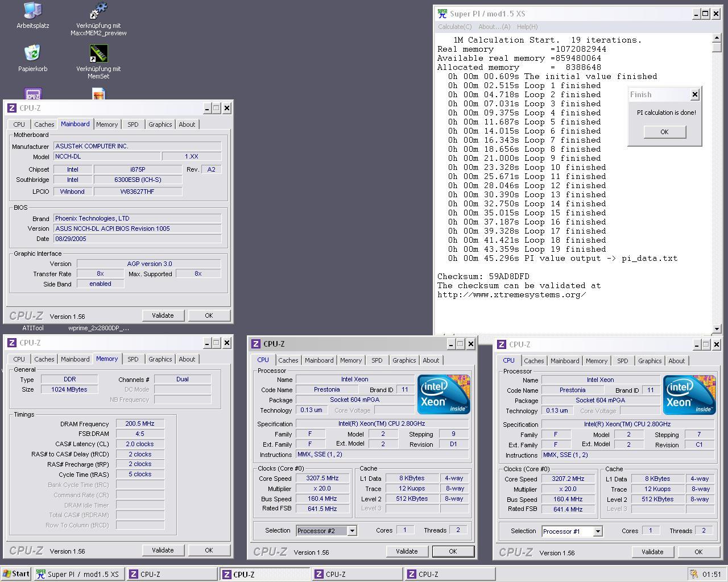Click the ATITool desktop label

point(33,328)
